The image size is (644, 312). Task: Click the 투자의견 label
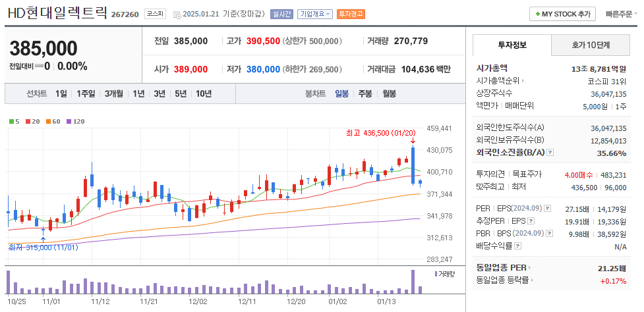pyautogui.click(x=490, y=174)
